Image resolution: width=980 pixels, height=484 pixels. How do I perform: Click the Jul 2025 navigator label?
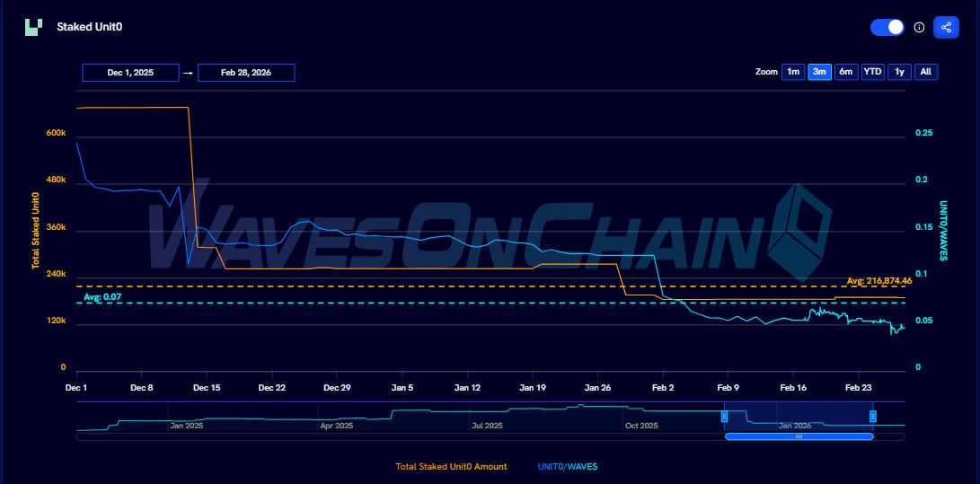click(487, 426)
